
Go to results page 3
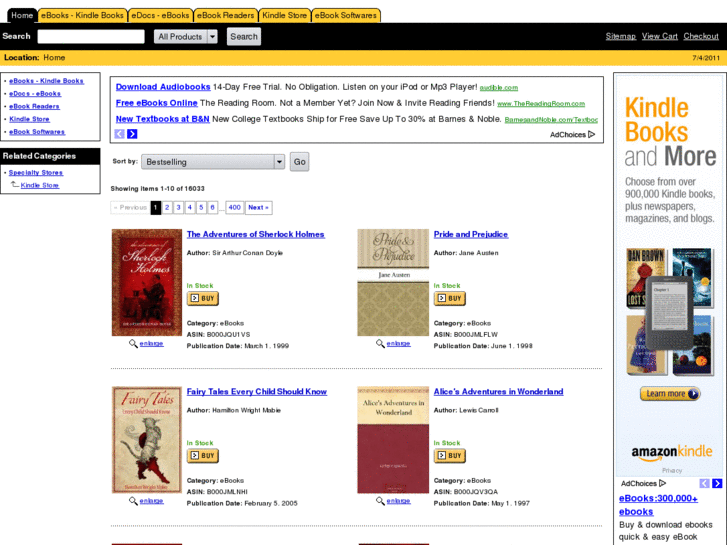179,207
